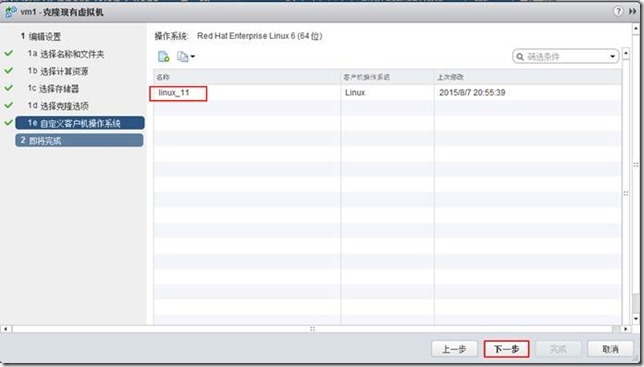644x367 pixels.
Task: Go to step 1c 选择存储器
Action: coord(53,88)
